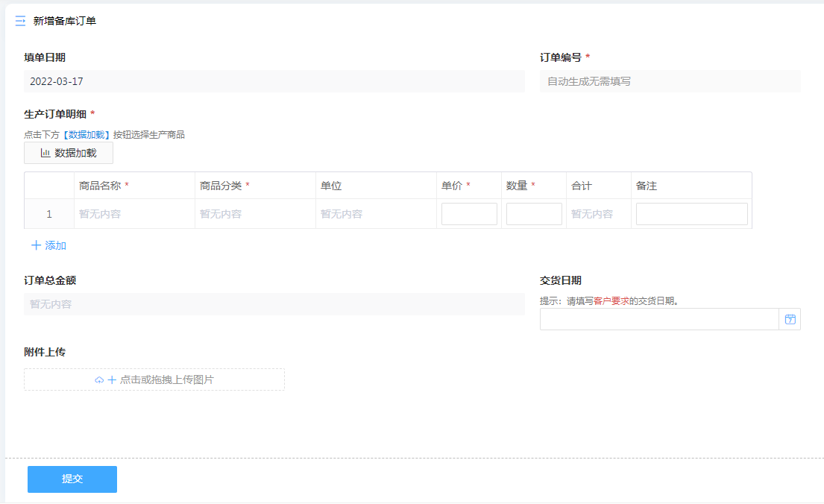Image resolution: width=824 pixels, height=504 pixels.
Task: Select the 合计 cell in row 1
Action: [x=598, y=214]
